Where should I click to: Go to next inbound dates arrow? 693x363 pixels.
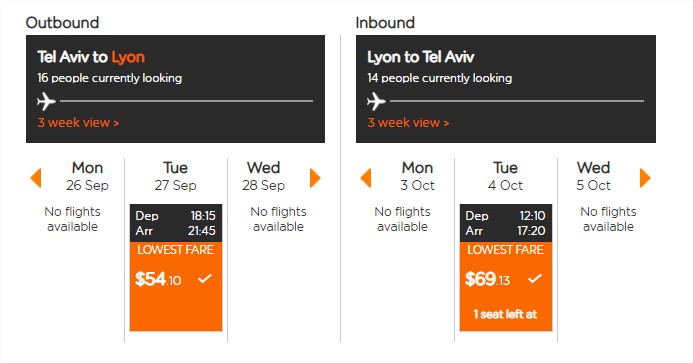pyautogui.click(x=645, y=178)
